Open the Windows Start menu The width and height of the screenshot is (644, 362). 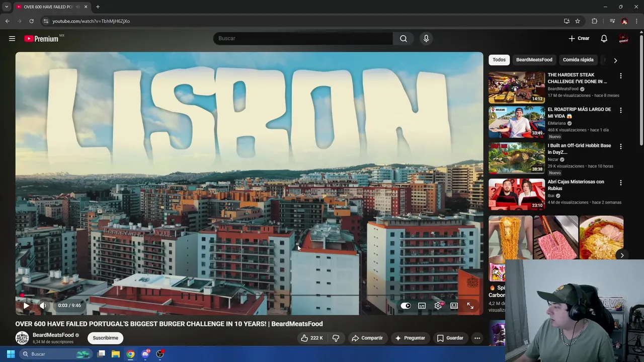click(11, 354)
